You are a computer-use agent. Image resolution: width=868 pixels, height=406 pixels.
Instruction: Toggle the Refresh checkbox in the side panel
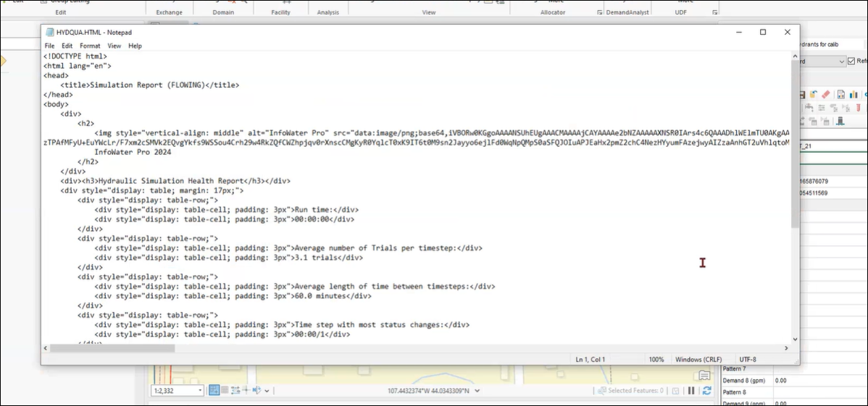pyautogui.click(x=851, y=62)
